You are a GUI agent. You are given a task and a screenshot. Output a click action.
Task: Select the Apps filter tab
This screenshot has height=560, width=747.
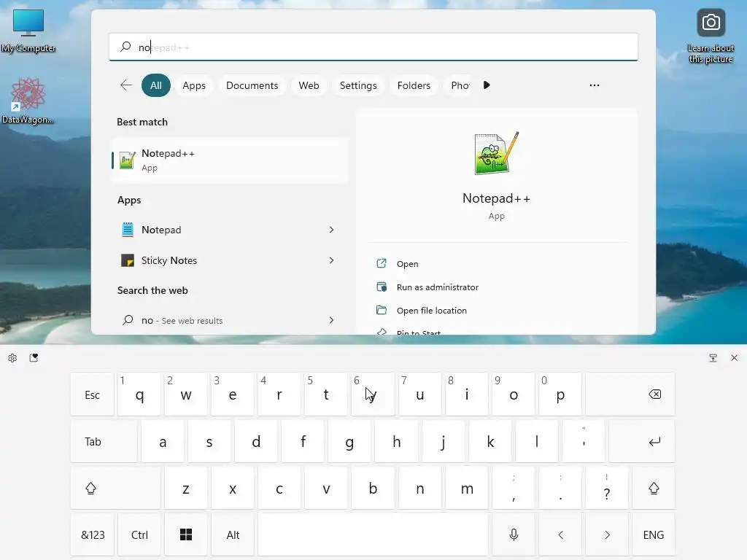pyautogui.click(x=194, y=85)
